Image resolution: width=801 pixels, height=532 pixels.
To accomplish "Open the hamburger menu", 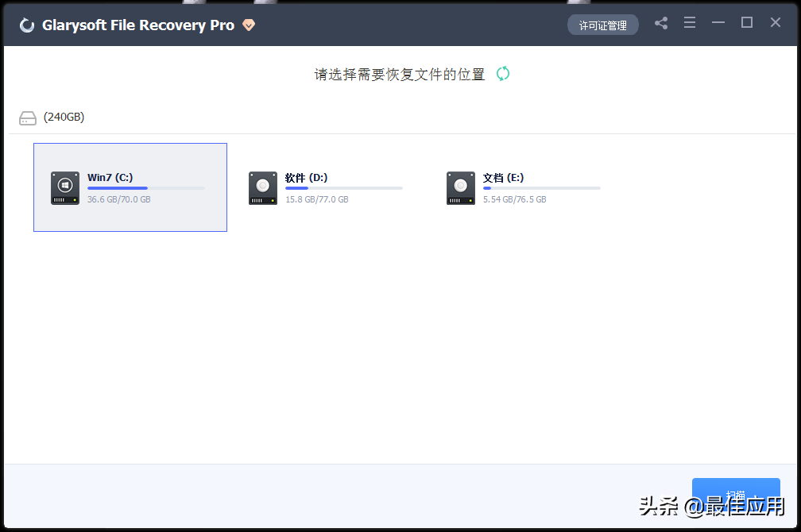I will click(x=690, y=22).
